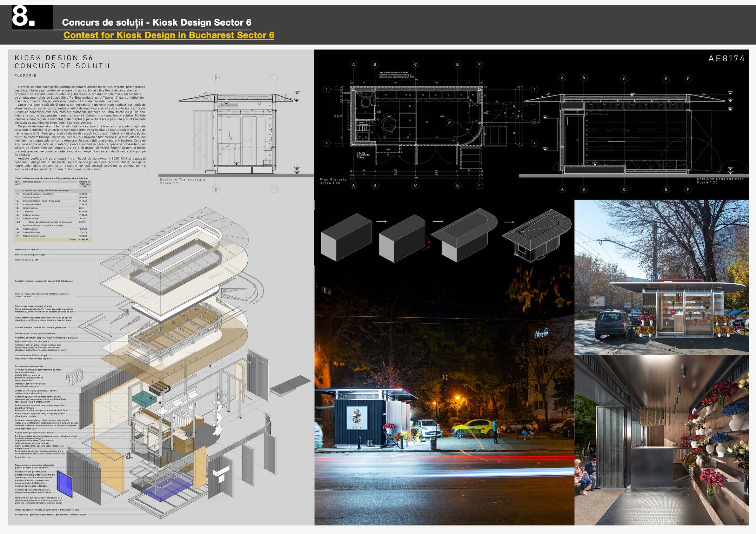The image size is (756, 534).
Task: Click the FLORĂRIE subtitle text
Action: pos(25,75)
